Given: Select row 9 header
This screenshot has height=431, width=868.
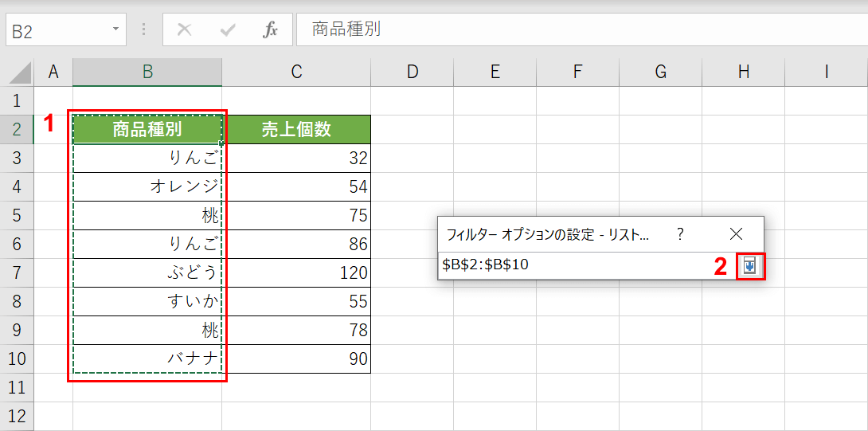Looking at the screenshot, I should tap(17, 331).
